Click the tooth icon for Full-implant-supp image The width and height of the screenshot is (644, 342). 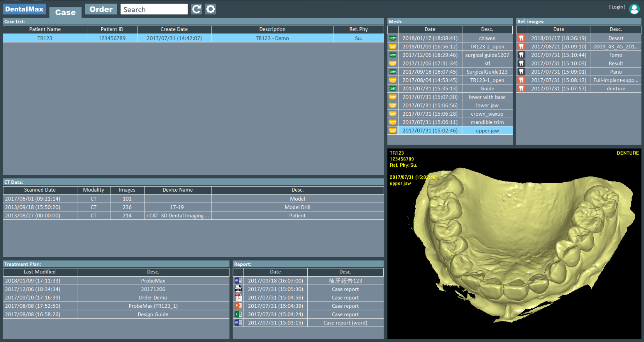[x=521, y=80]
